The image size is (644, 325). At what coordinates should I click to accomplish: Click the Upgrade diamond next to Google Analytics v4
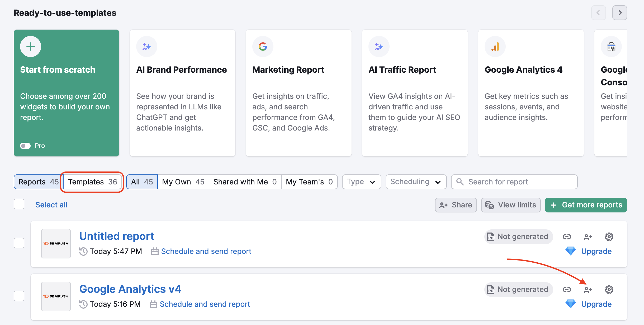tap(571, 304)
